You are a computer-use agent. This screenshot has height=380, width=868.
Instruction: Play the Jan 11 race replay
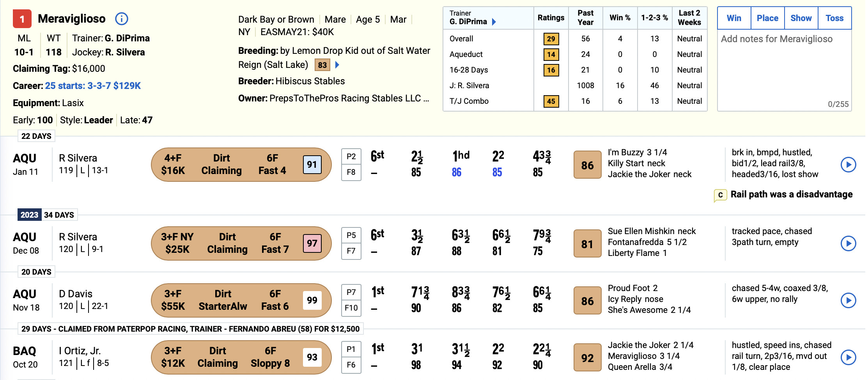coord(848,165)
